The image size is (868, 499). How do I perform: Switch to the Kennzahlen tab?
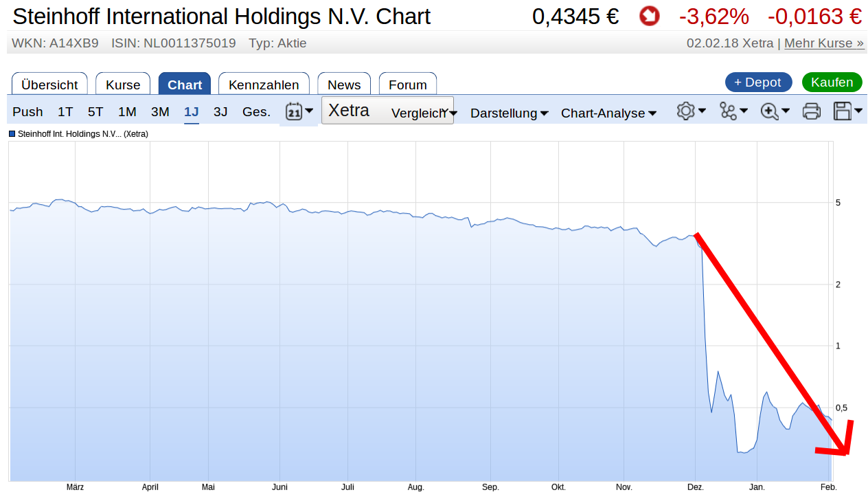click(x=264, y=85)
